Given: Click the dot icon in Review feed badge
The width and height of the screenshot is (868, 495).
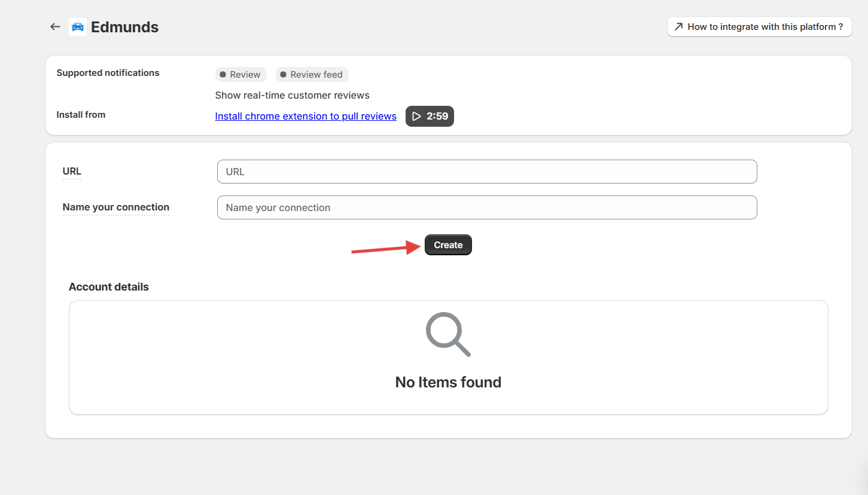Looking at the screenshot, I should tap(283, 75).
